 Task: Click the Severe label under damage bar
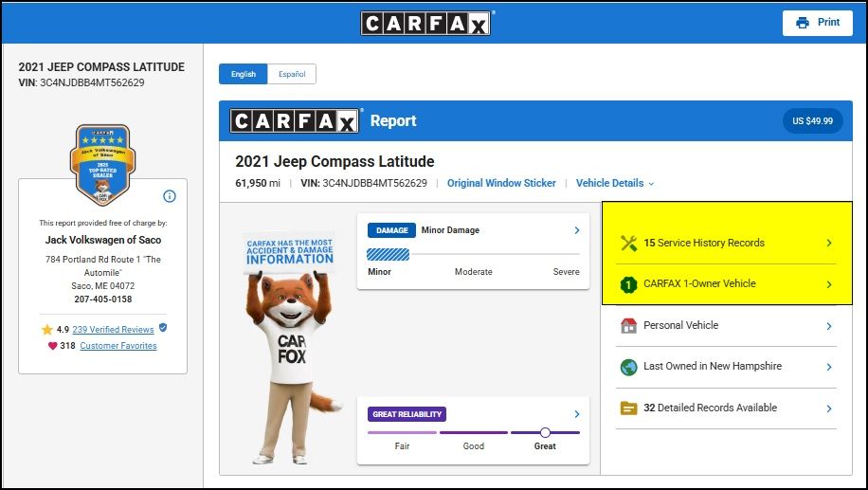point(566,272)
